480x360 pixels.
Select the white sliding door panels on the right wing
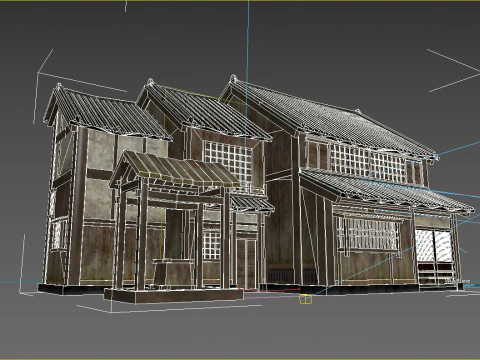(434, 246)
